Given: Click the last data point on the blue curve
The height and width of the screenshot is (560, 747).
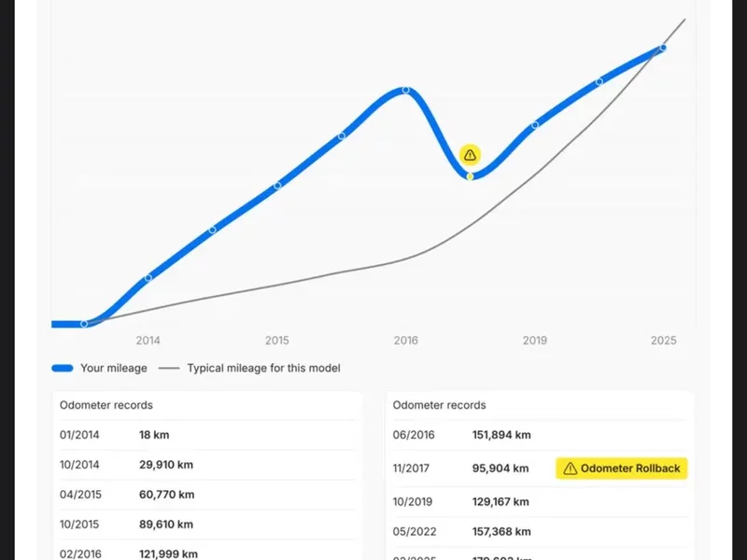Looking at the screenshot, I should click(663, 48).
